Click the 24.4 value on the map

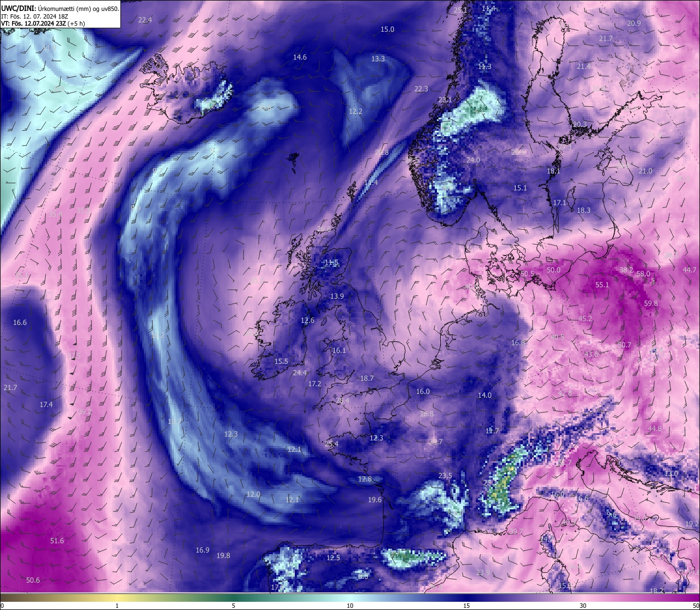tap(300, 373)
